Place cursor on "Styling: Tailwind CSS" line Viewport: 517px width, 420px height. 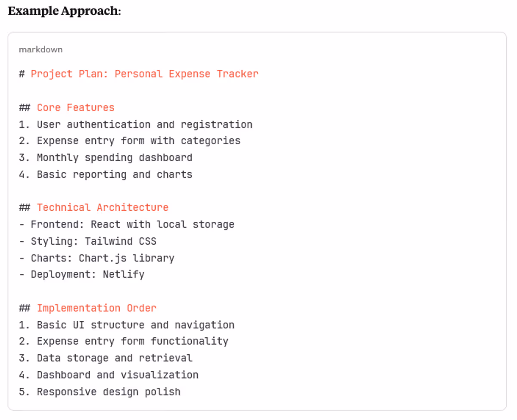coord(93,241)
